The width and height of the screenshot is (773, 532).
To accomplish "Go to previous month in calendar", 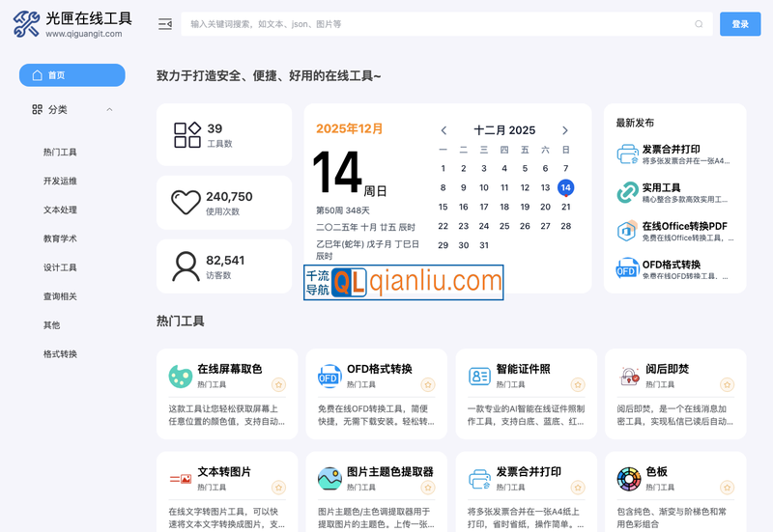I will tap(444, 130).
